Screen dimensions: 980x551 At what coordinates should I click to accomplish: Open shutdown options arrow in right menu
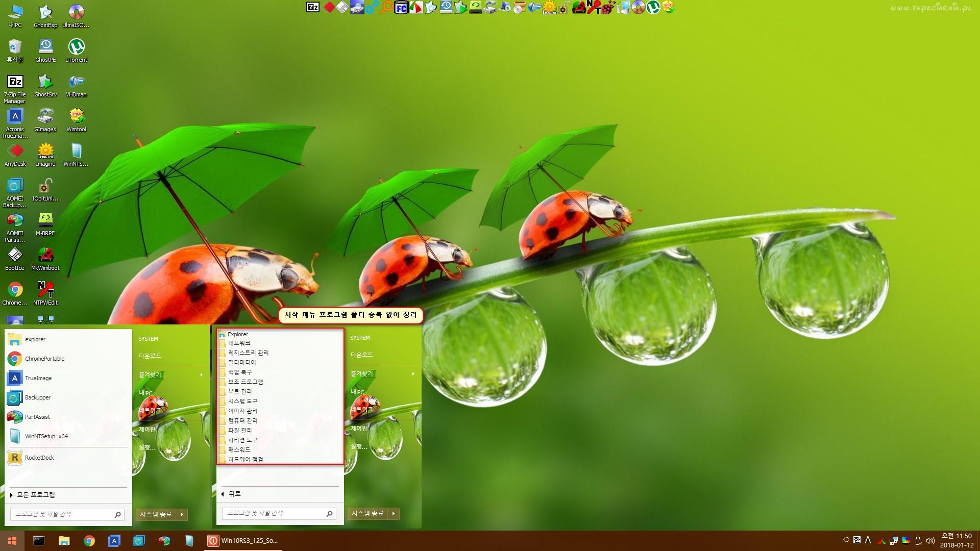[x=394, y=513]
